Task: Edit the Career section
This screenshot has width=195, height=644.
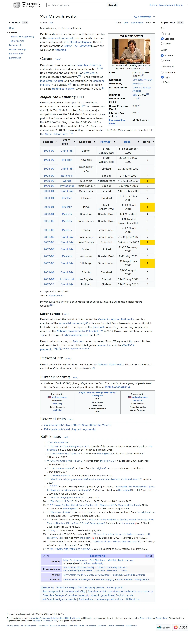Action: coord(58,59)
